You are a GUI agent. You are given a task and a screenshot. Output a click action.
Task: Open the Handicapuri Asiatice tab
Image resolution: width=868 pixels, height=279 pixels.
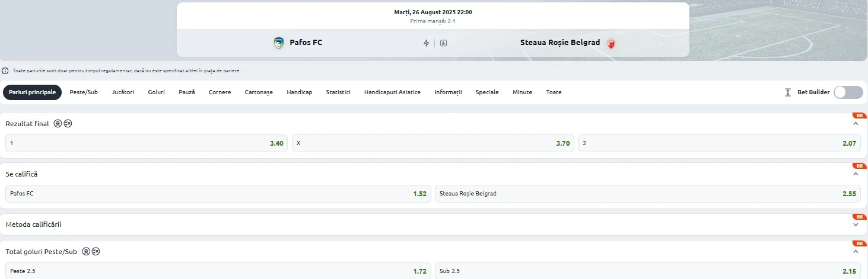coord(392,92)
